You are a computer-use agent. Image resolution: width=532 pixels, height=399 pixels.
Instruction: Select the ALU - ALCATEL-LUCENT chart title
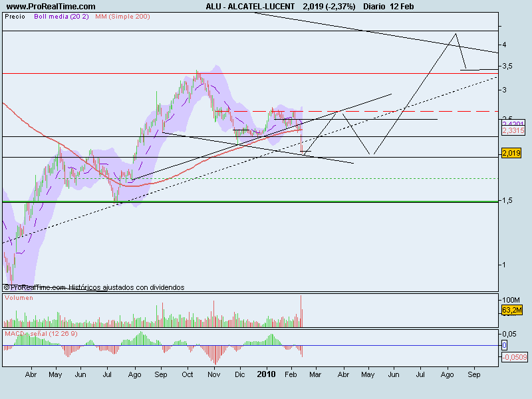(x=250, y=7)
